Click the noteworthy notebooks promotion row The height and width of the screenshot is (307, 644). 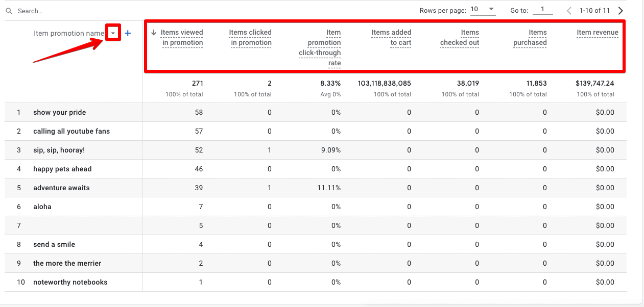point(70,282)
